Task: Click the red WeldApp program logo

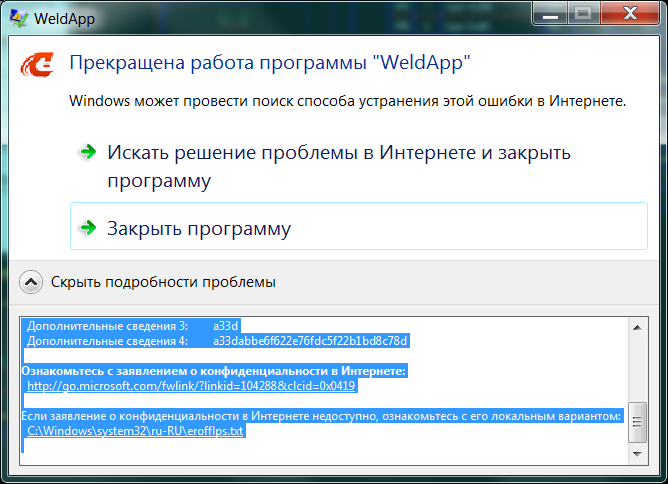Action: (37, 65)
